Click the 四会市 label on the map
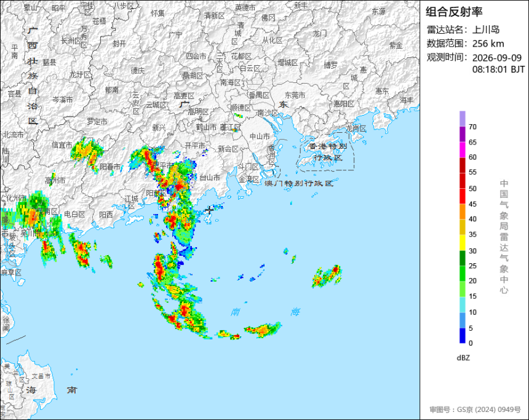Image resolution: width=529 pixels, height=420 pixels. click(196, 57)
